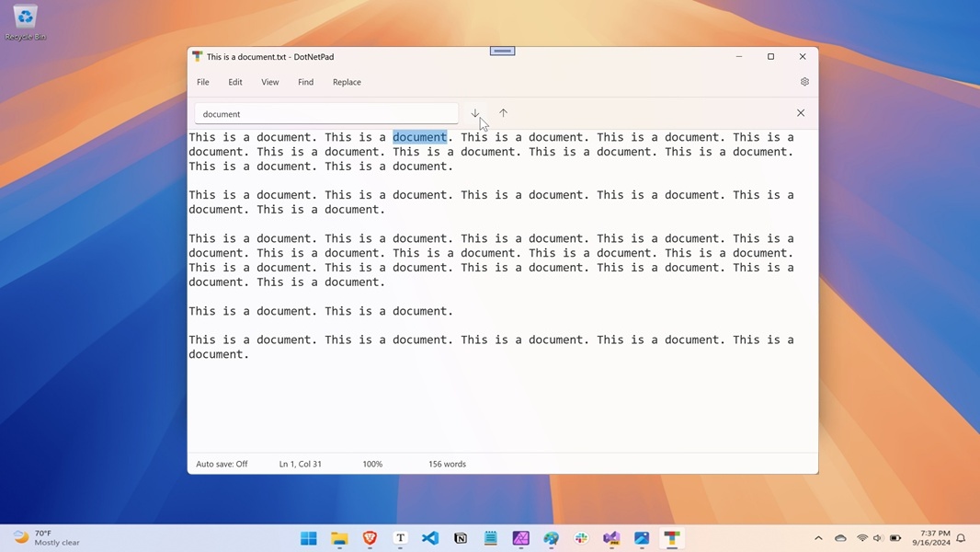
Task: Launch Brave browser from the taskbar
Action: tap(369, 538)
